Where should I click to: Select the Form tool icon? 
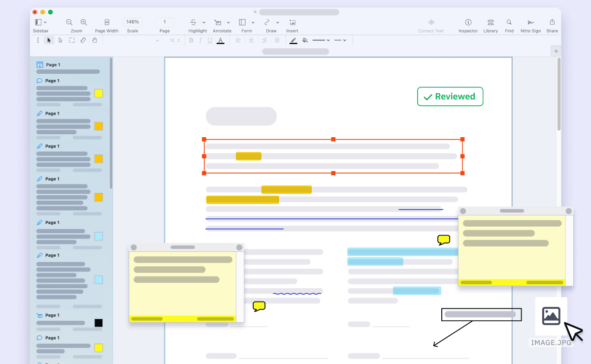click(242, 22)
